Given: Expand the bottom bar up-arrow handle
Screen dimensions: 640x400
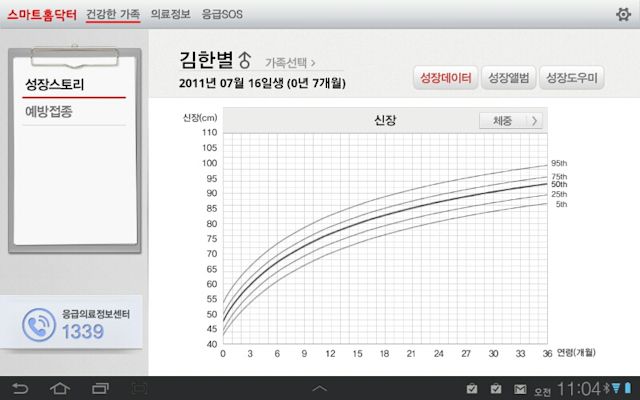Looking at the screenshot, I should tap(320, 388).
